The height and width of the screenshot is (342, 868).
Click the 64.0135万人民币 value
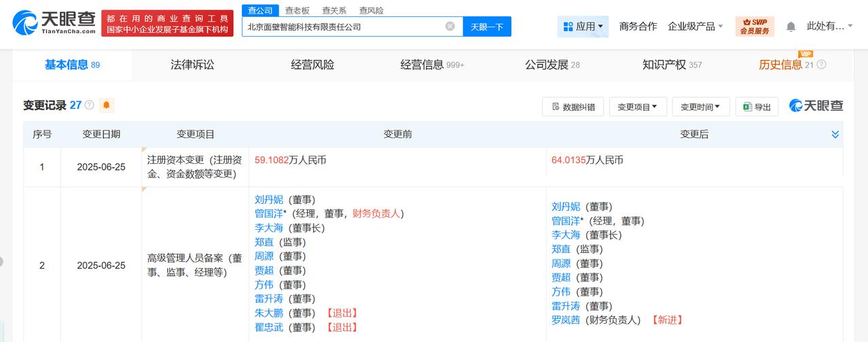tap(587, 160)
